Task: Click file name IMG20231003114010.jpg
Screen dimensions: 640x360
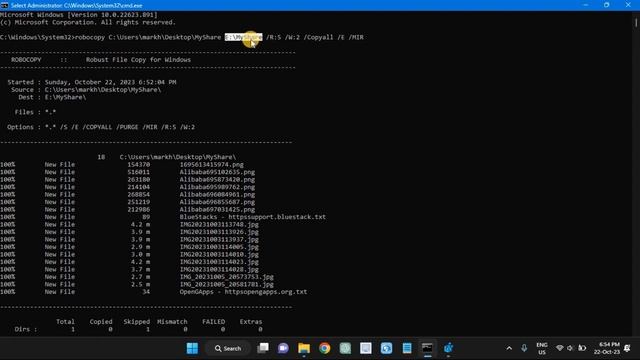Action: click(219, 254)
